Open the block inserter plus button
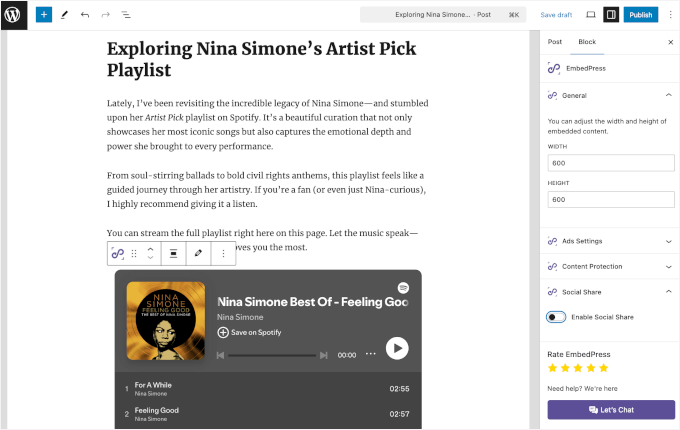680x430 pixels. [x=43, y=15]
